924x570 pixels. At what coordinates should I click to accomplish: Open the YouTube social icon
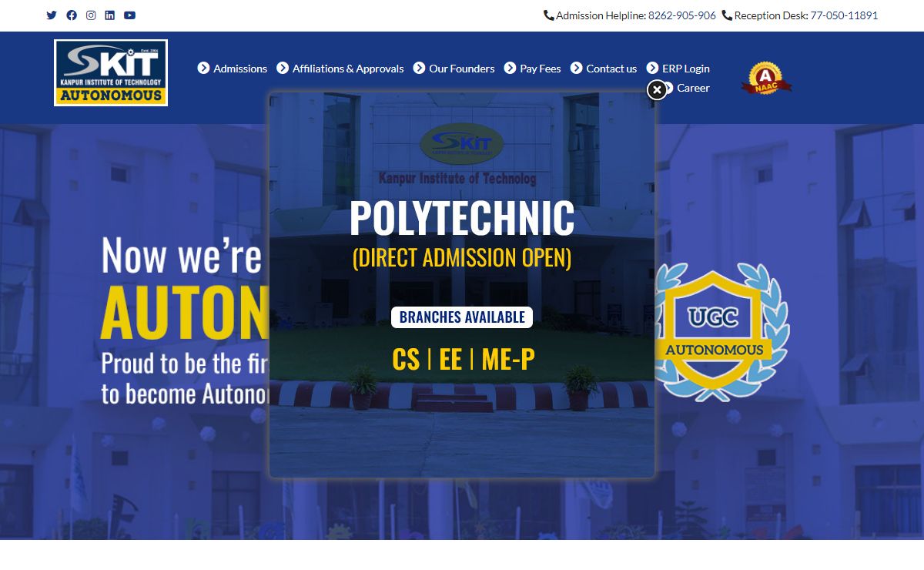[x=129, y=15]
